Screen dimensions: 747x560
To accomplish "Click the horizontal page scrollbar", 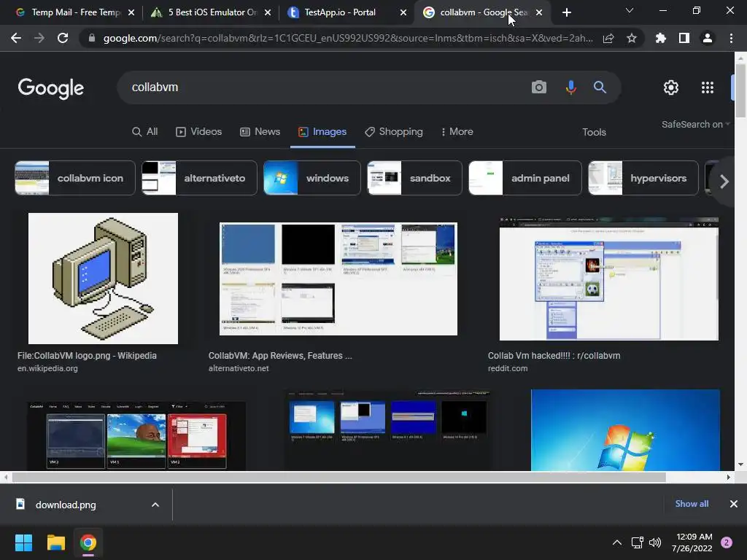I will click(338, 477).
